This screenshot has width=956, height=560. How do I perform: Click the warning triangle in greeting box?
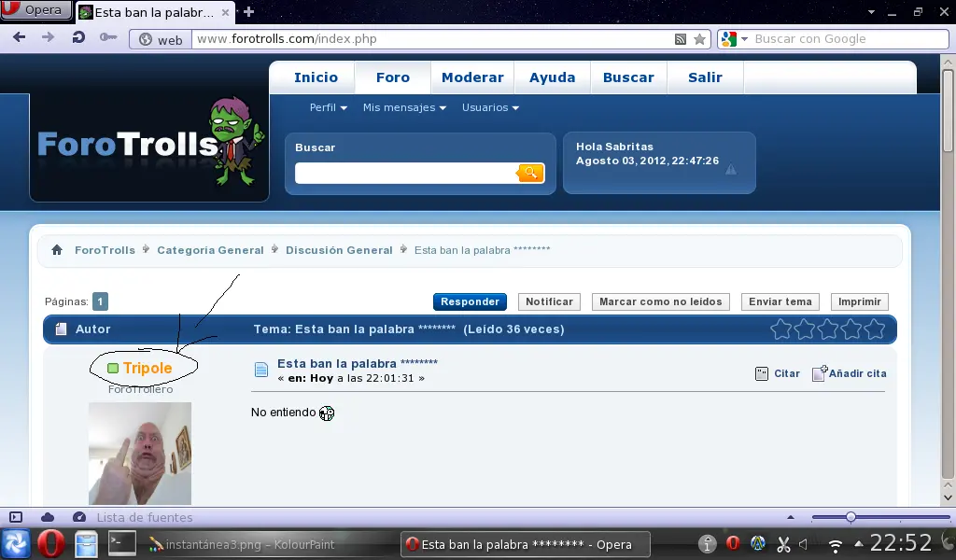coord(730,170)
